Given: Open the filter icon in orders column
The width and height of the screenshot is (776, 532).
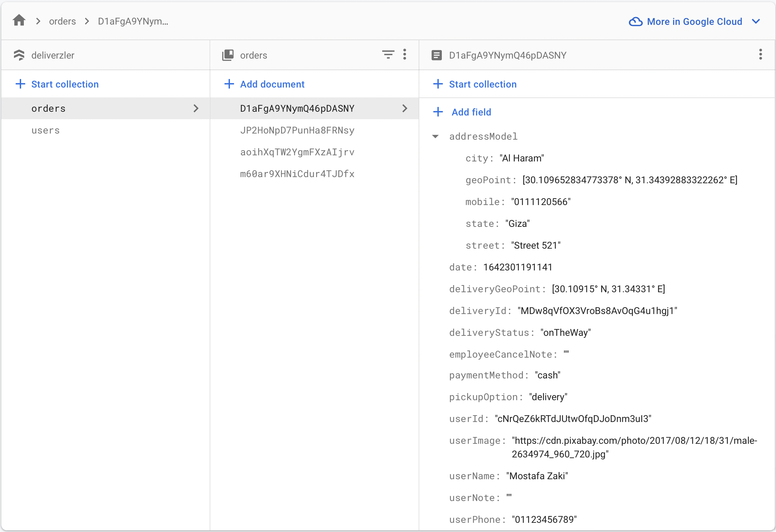Looking at the screenshot, I should 388,54.
